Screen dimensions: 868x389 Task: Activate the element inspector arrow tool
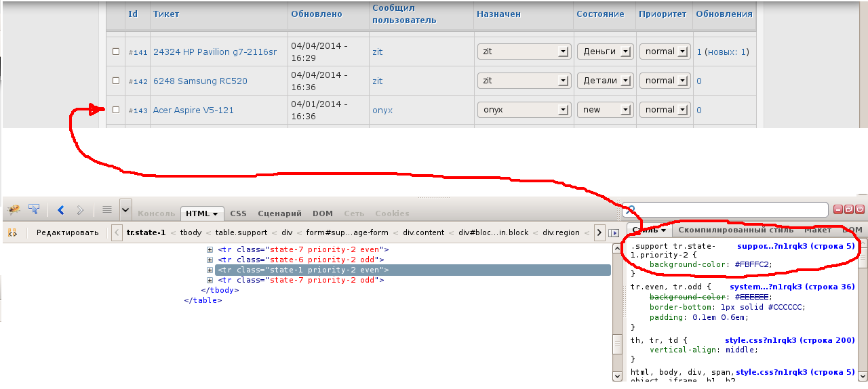(x=34, y=209)
